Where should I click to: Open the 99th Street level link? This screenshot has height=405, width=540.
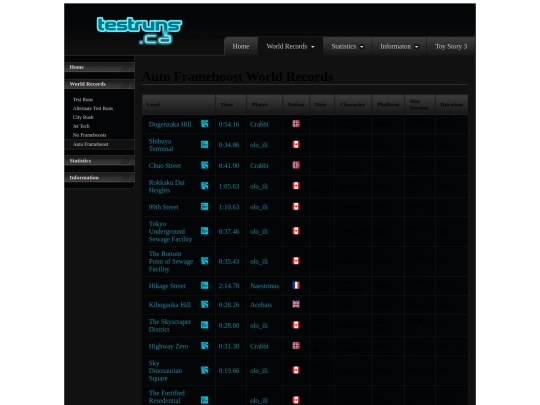point(164,207)
